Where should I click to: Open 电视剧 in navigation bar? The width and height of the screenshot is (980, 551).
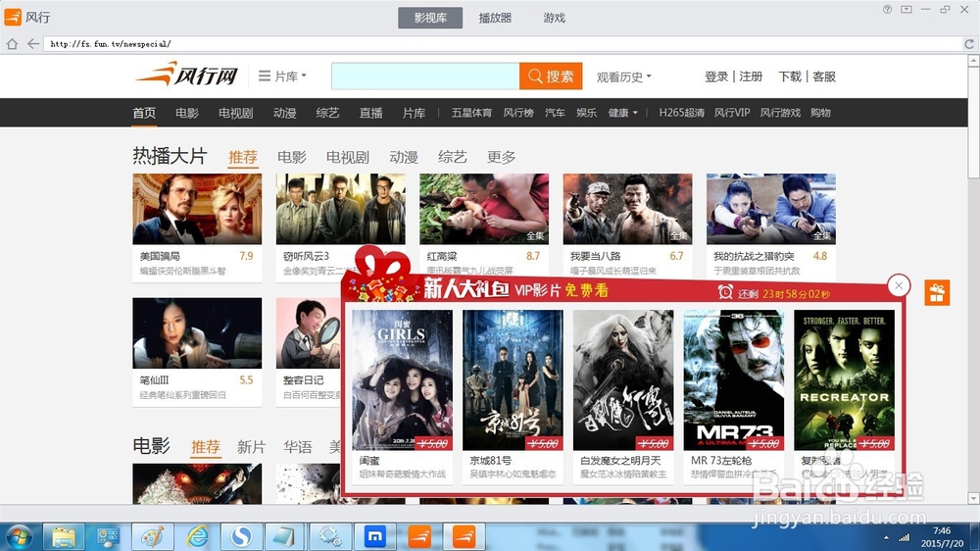235,113
